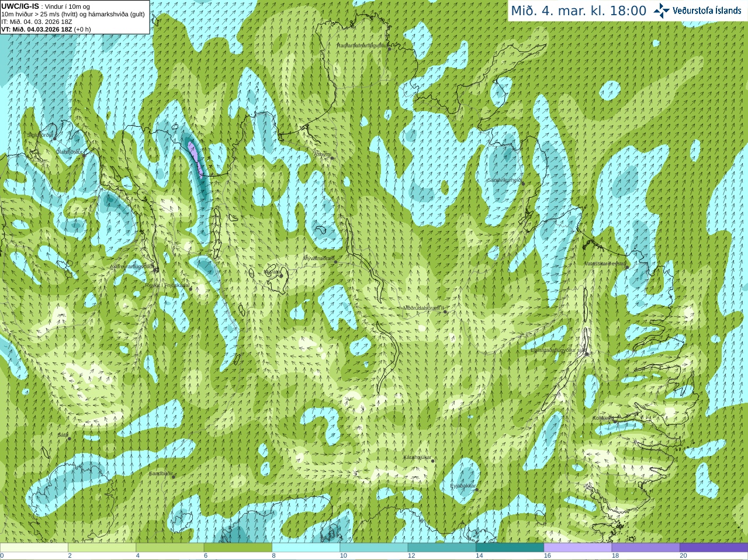Click the Egilsstaðaflugvöllur station label

[x=558, y=350]
